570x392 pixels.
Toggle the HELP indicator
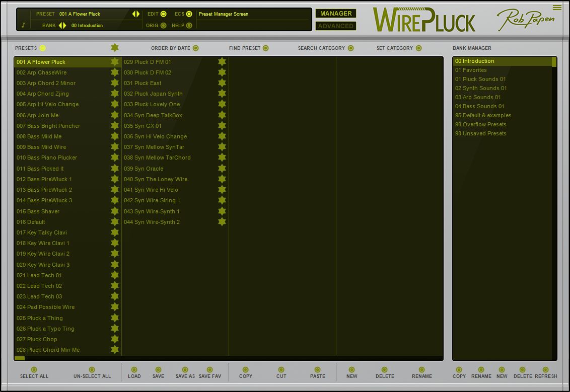pos(189,26)
